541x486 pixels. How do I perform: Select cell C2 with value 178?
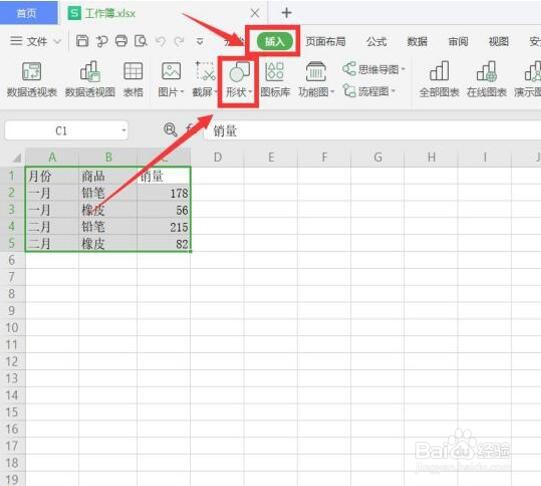tap(164, 193)
